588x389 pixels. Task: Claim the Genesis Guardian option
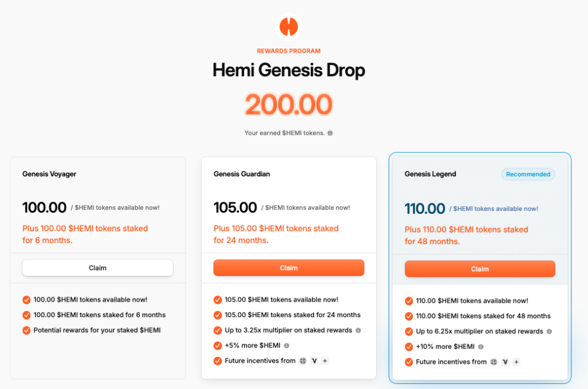[289, 268]
